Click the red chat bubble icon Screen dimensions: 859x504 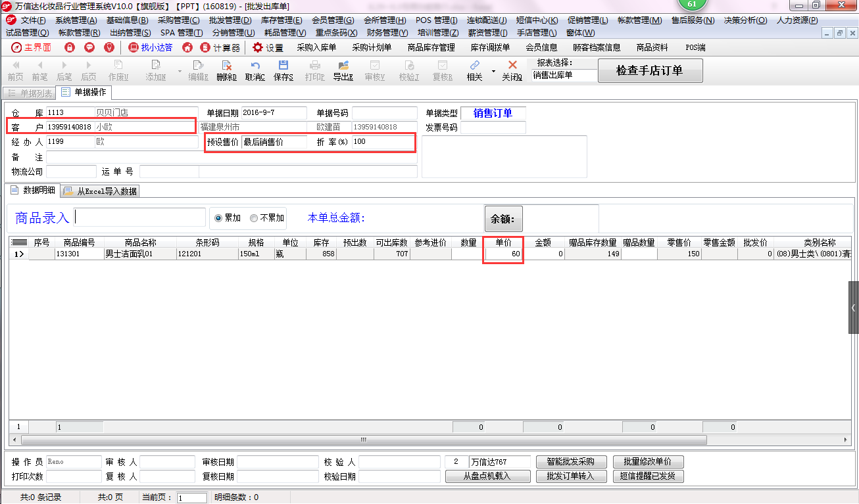[x=89, y=47]
